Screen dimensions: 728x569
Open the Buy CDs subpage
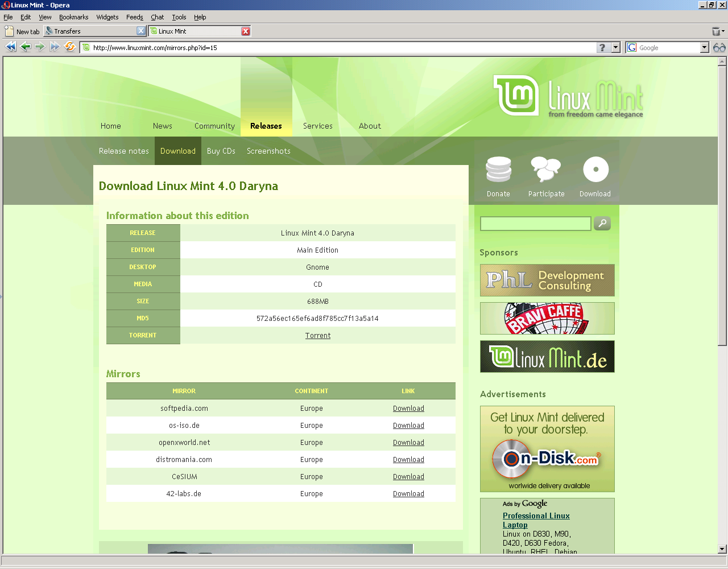[221, 151]
